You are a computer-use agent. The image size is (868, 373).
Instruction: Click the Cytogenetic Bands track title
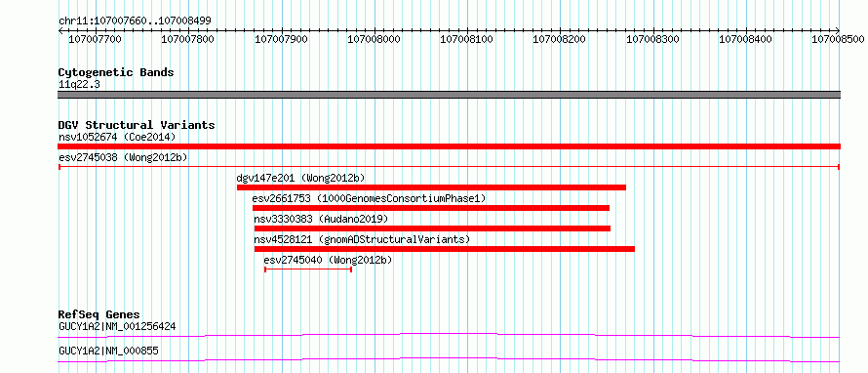116,72
